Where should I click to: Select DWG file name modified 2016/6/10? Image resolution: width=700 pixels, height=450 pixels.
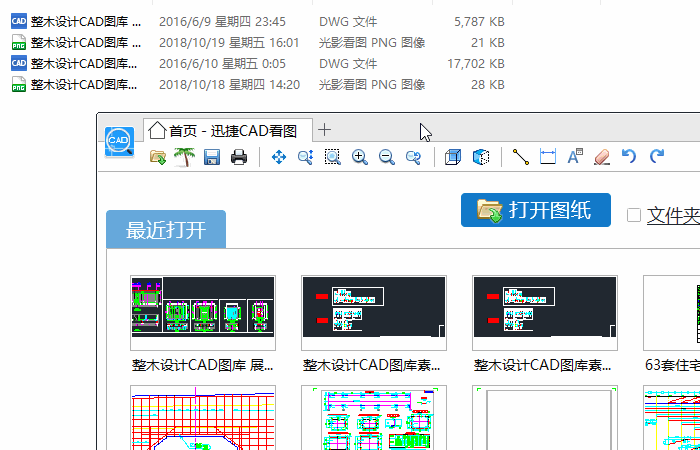[84, 64]
